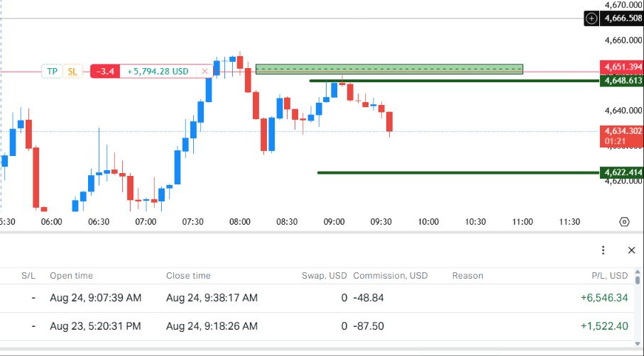Open chart settings hexagon icon on time axis
Screen dimensions: 644x356
click(624, 222)
